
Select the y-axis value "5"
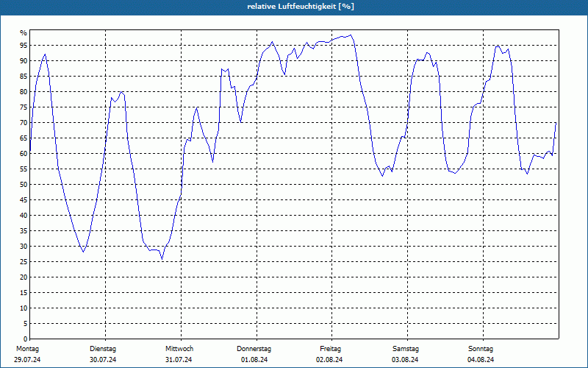pyautogui.click(x=25, y=323)
